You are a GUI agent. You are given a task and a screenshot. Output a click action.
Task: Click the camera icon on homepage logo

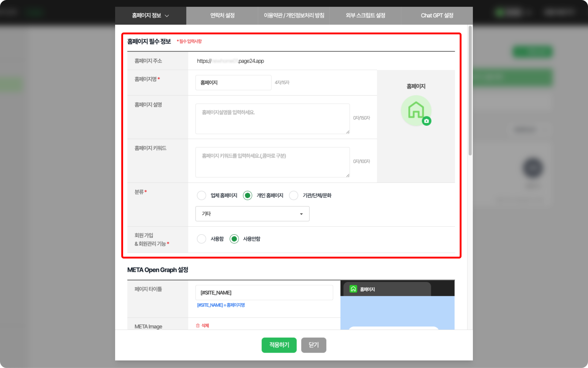[426, 121]
